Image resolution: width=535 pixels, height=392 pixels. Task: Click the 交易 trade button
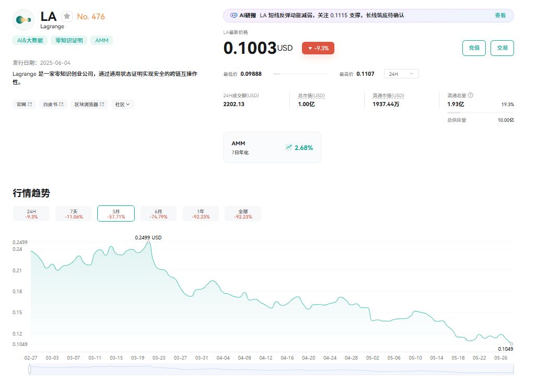pos(502,48)
